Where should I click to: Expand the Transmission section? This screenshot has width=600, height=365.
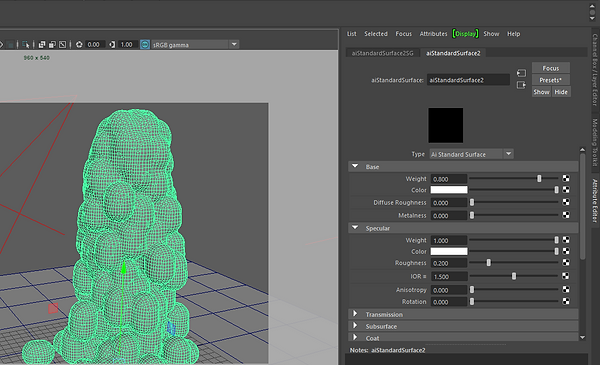[355, 314]
